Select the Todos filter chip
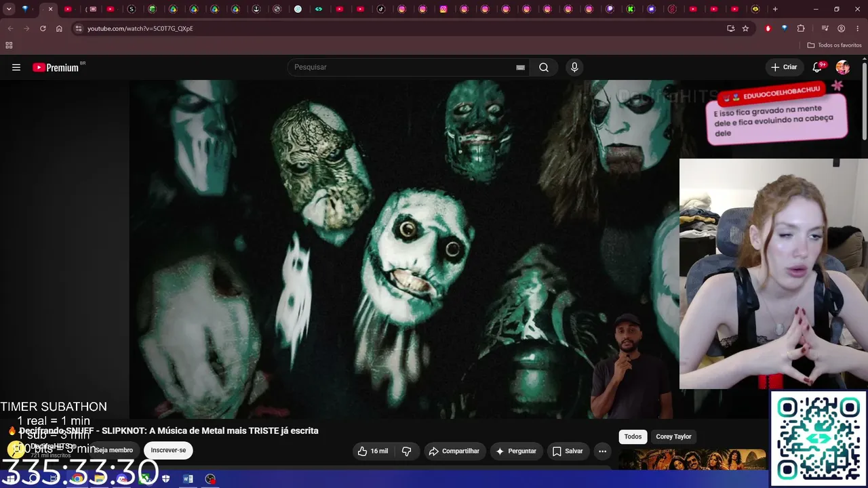The width and height of the screenshot is (868, 488). tap(633, 436)
